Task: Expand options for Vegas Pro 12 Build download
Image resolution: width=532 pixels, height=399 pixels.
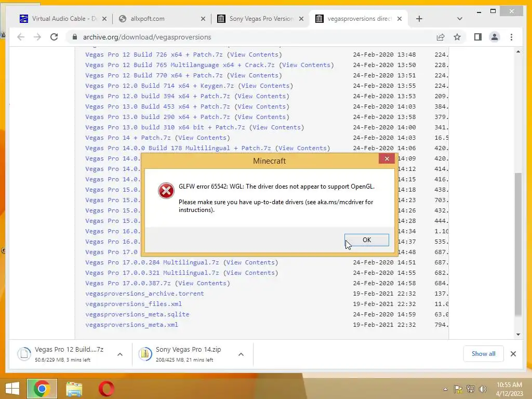Action: pos(120,354)
